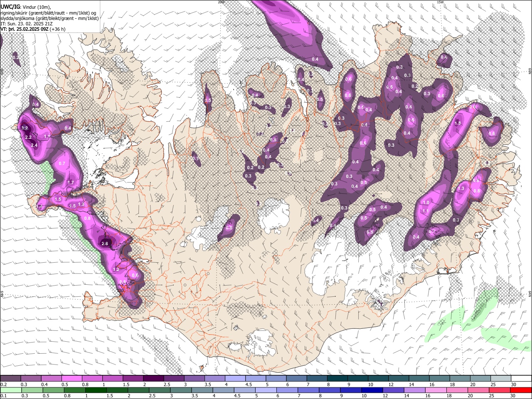Click the bold UWC/IG title text

point(10,7)
